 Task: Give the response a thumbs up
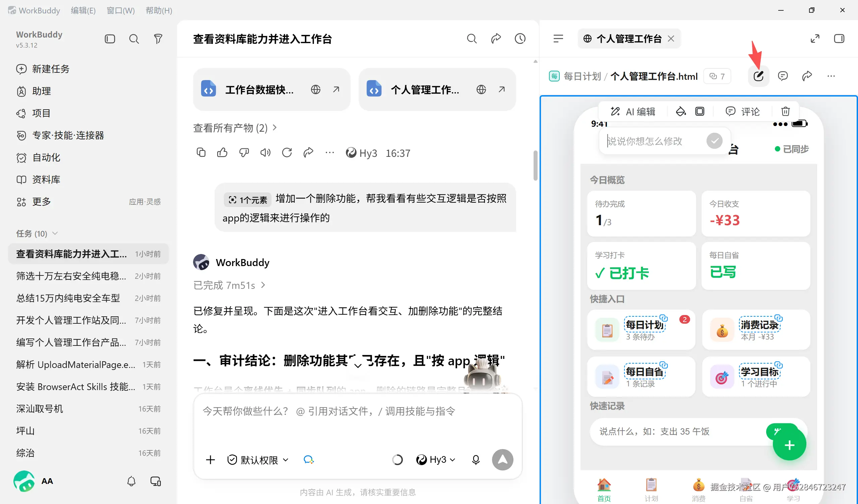(x=222, y=152)
